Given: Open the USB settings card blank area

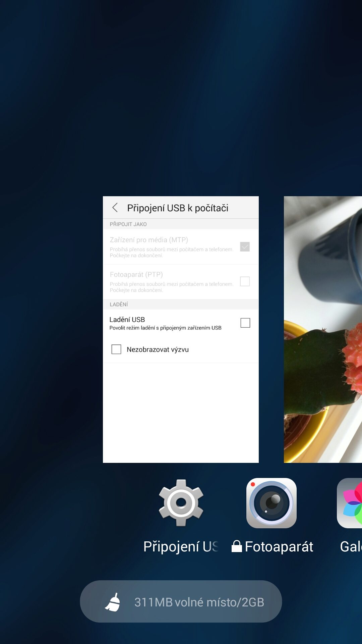Looking at the screenshot, I should coord(181,413).
